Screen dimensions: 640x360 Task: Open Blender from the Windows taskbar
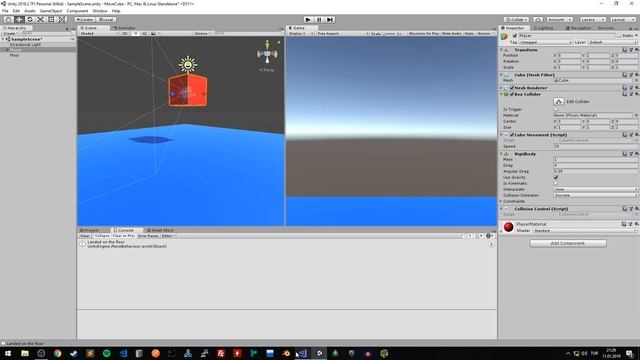pos(286,353)
